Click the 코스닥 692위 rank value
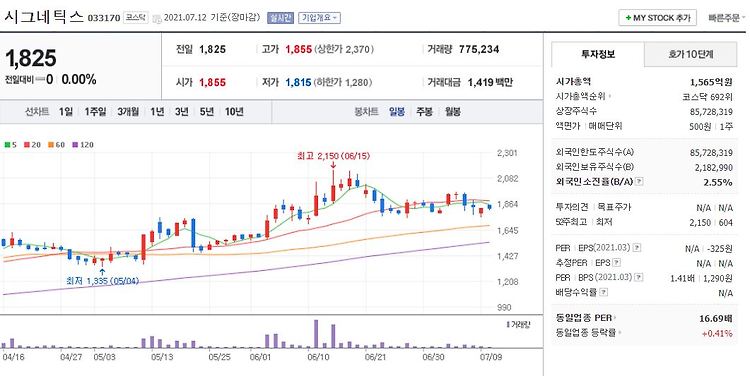 [x=707, y=97]
